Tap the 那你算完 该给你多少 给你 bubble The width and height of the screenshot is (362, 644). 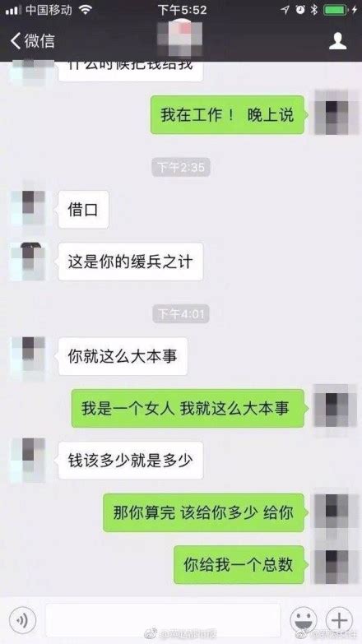coord(206,512)
